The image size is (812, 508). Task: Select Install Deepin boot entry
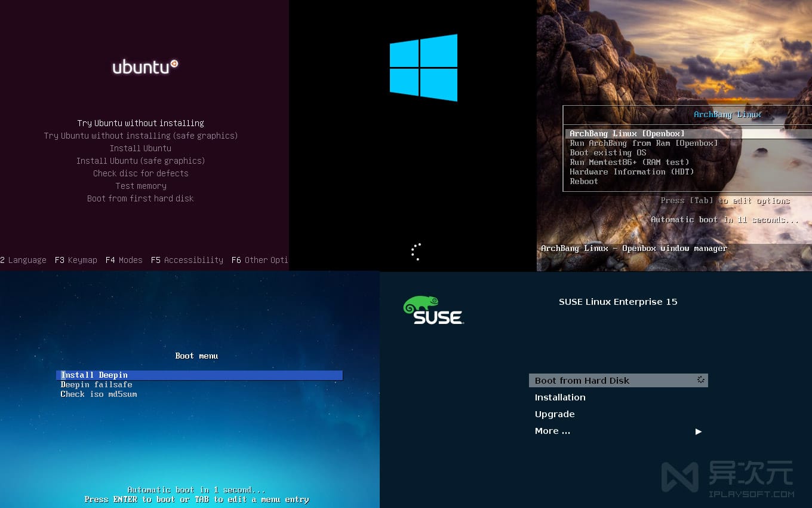(94, 375)
